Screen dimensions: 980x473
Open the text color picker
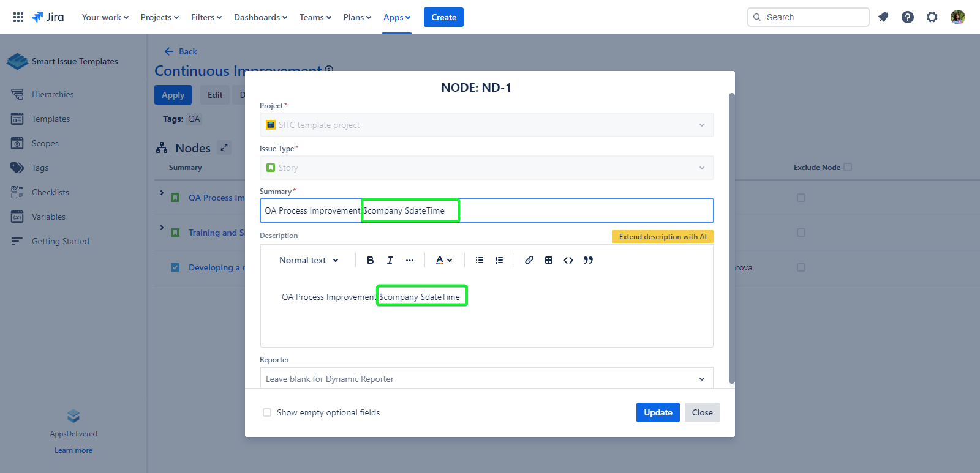(x=443, y=260)
